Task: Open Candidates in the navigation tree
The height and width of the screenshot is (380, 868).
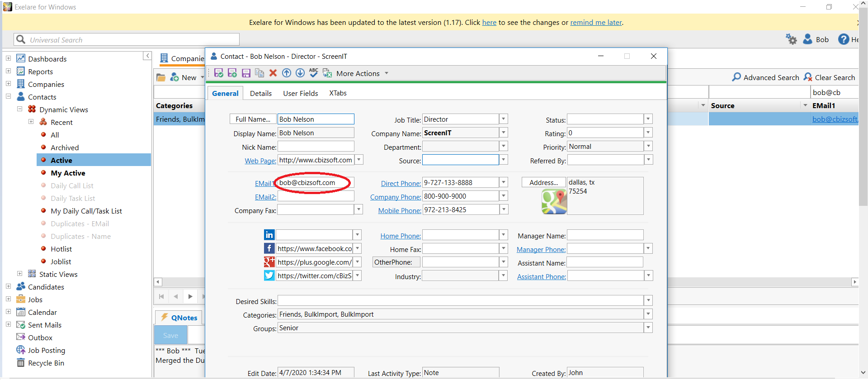Action: [46, 287]
